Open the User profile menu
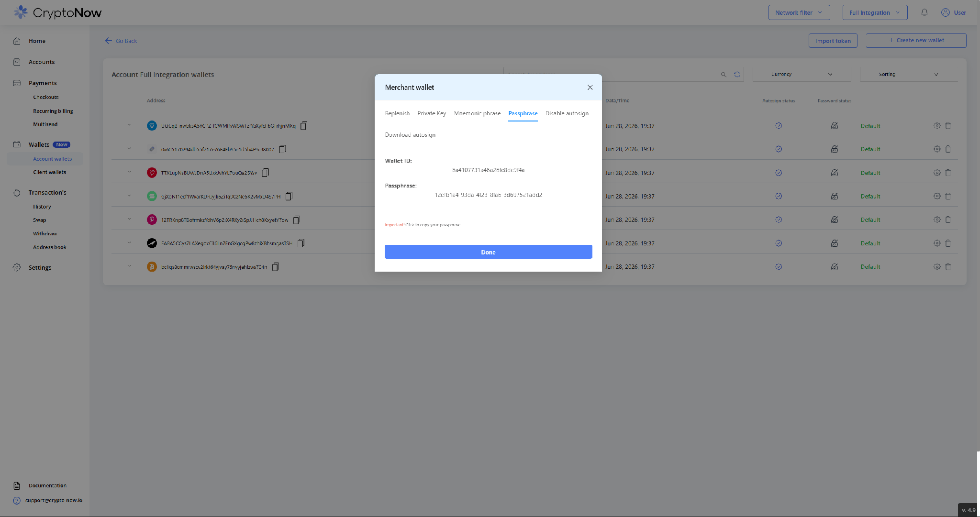 coord(954,13)
